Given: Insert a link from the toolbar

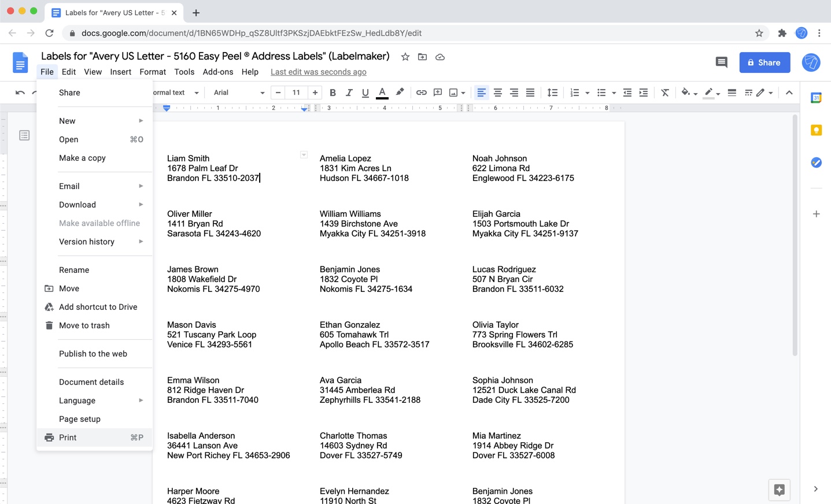Looking at the screenshot, I should click(421, 92).
